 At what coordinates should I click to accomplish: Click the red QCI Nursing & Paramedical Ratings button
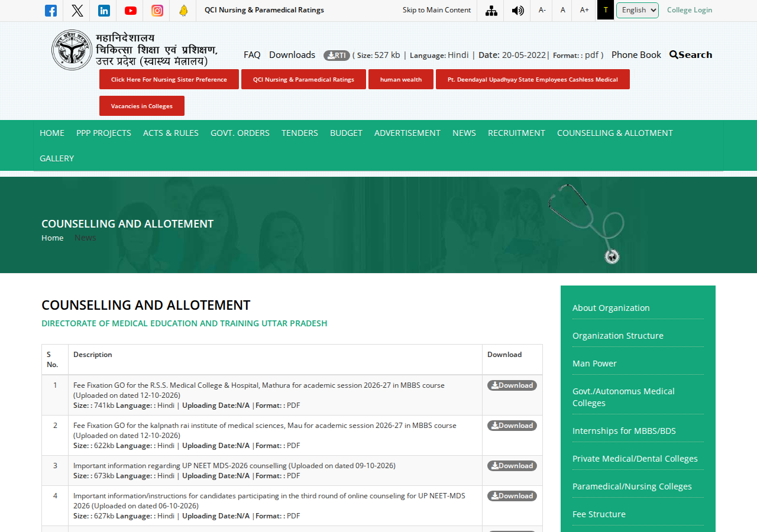coord(303,79)
